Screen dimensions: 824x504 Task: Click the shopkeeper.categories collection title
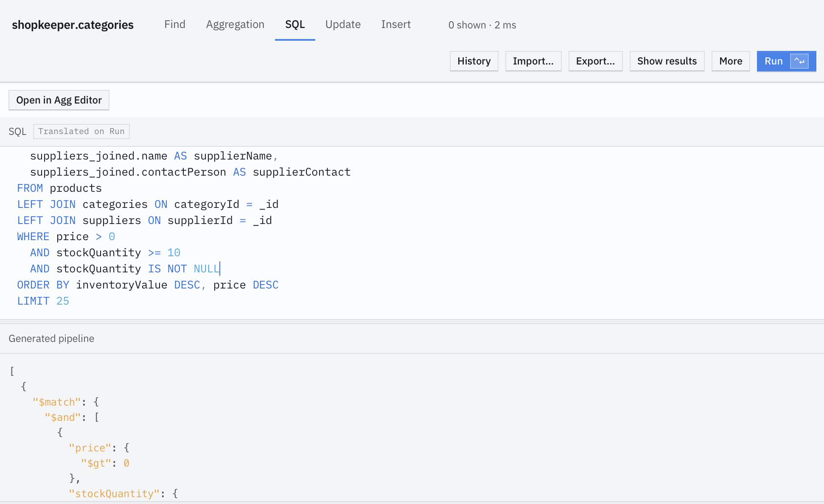pos(73,25)
